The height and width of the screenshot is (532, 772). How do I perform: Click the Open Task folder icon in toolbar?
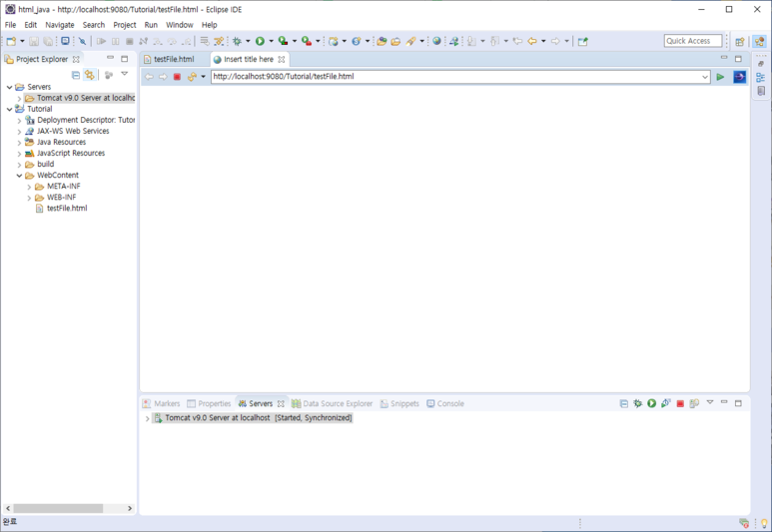[395, 41]
